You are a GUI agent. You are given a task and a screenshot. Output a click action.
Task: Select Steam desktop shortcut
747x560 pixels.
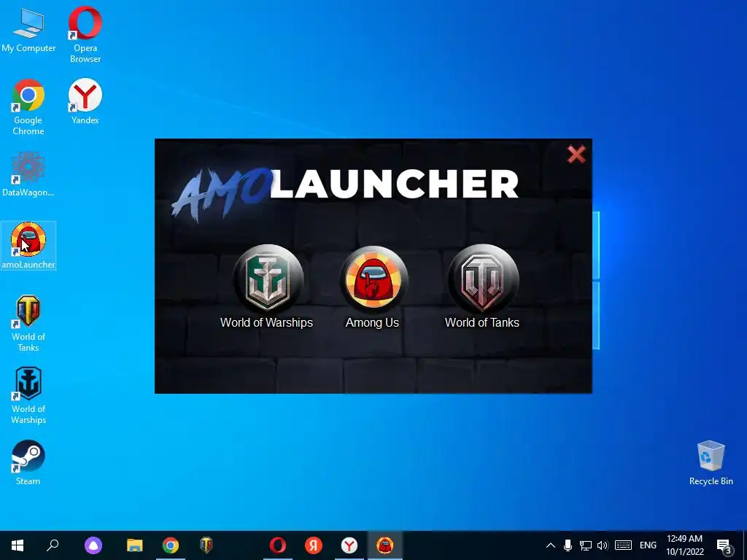pos(28,463)
